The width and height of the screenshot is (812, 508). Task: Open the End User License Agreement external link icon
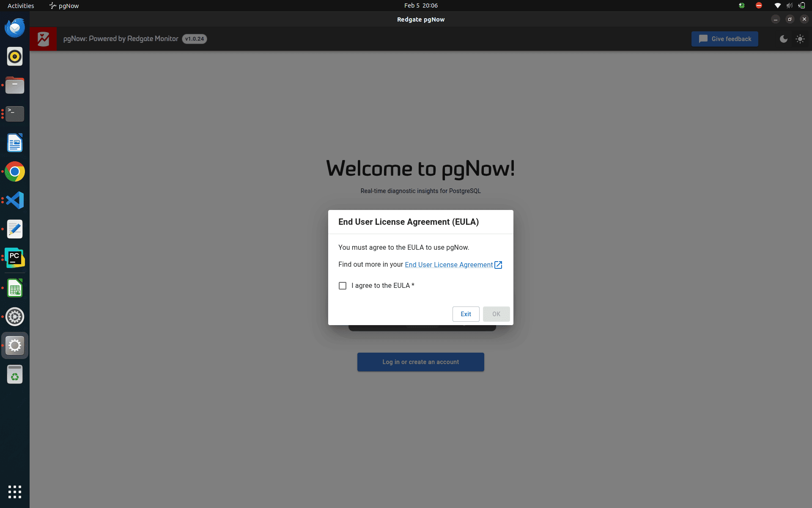[x=498, y=265]
